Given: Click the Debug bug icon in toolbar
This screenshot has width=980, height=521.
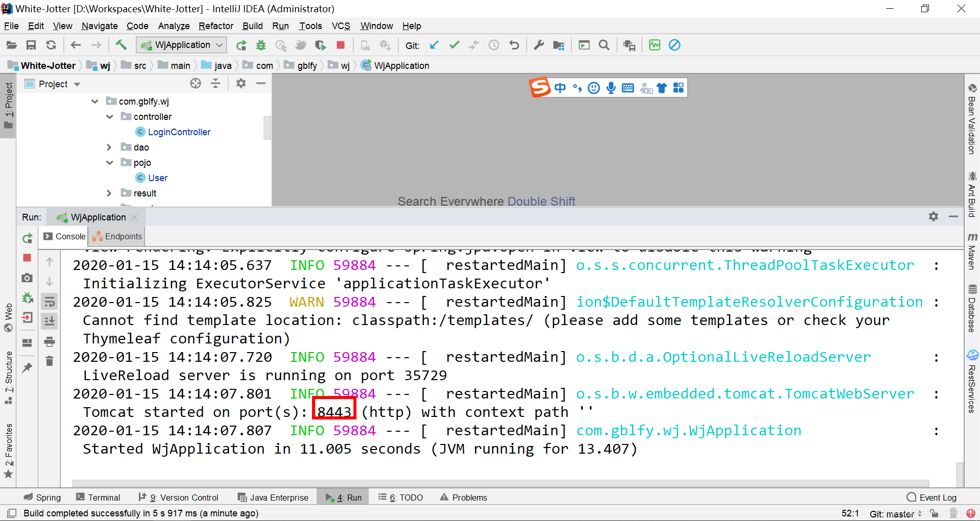Looking at the screenshot, I should [261, 45].
